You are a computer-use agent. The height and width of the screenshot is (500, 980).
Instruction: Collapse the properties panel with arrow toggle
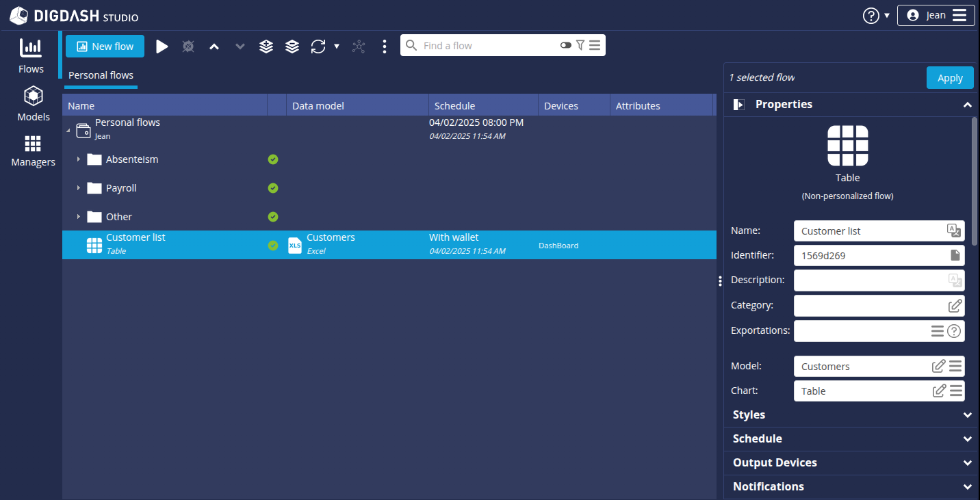[x=738, y=105]
